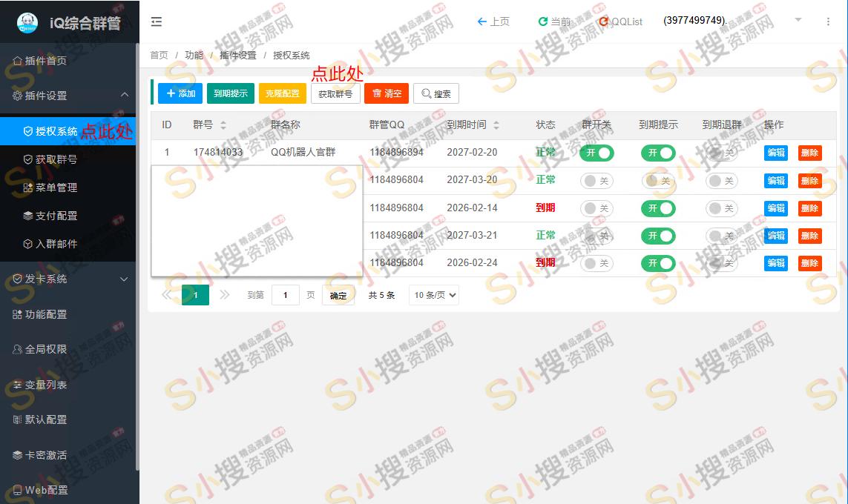Click 首页 breadcrumb link
Screen dimensions: 848x504
159,55
